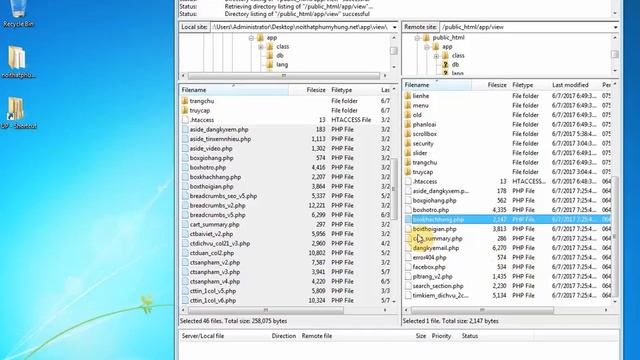Select the local .htaccess file

point(202,120)
